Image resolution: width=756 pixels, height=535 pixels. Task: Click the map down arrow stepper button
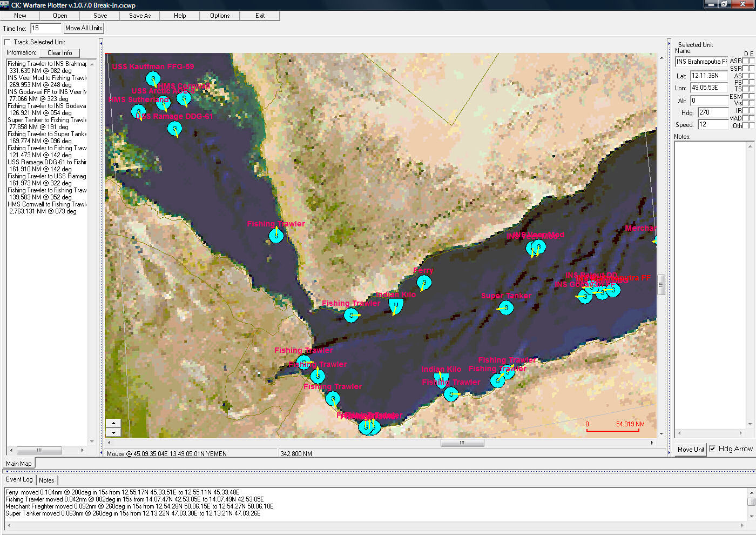[113, 432]
